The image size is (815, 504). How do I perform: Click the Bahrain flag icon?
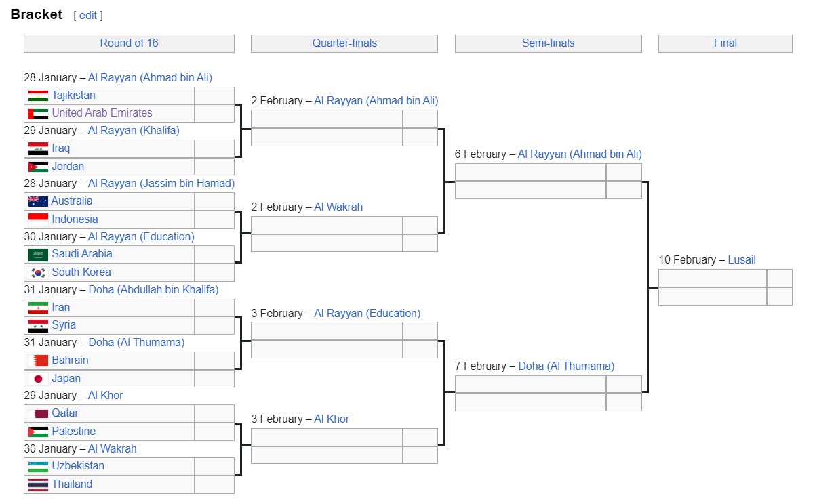[38, 360]
